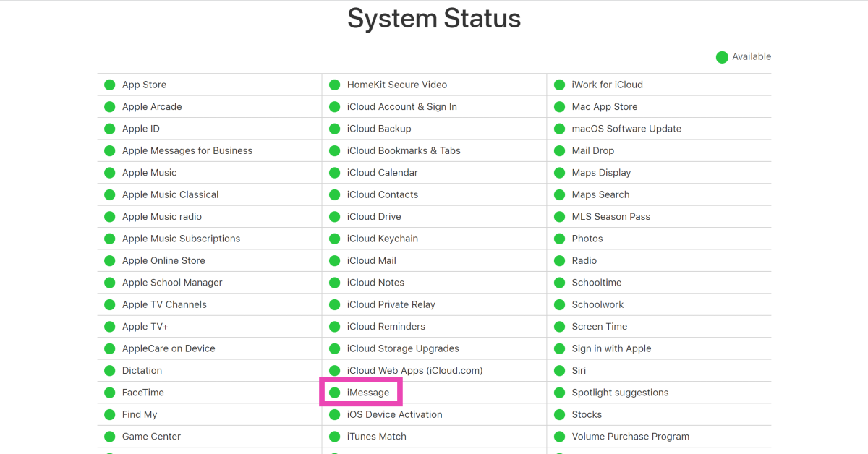Click the iCloud Calendar text
Image resolution: width=868 pixels, height=454 pixels.
383,172
